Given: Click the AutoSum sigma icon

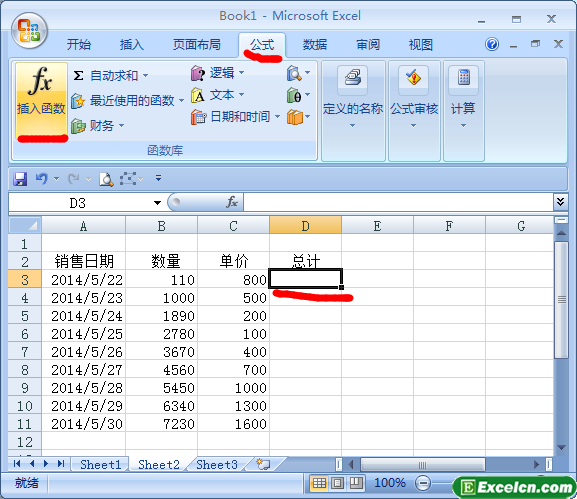Looking at the screenshot, I should [78, 76].
